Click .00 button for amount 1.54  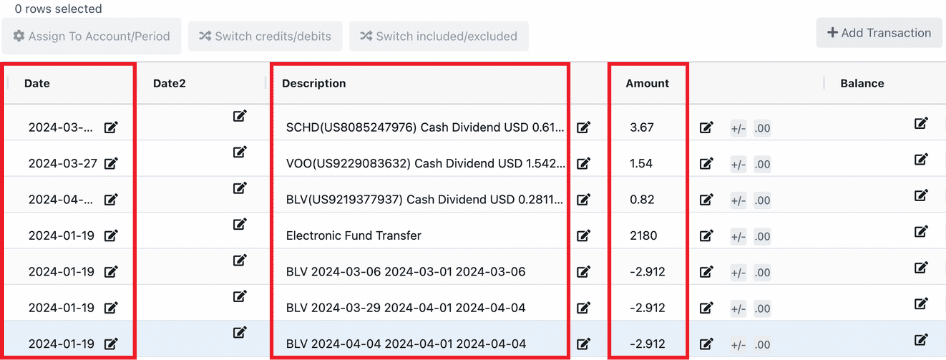pos(762,164)
